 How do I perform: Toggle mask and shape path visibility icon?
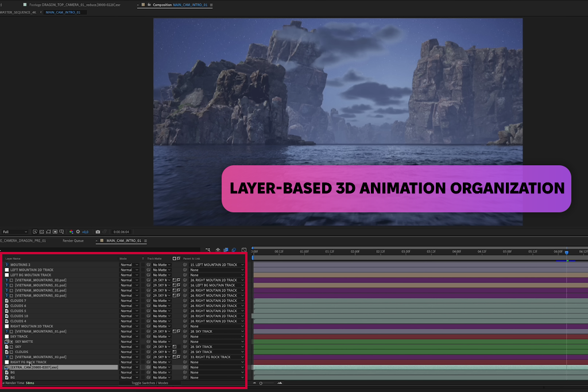point(48,232)
